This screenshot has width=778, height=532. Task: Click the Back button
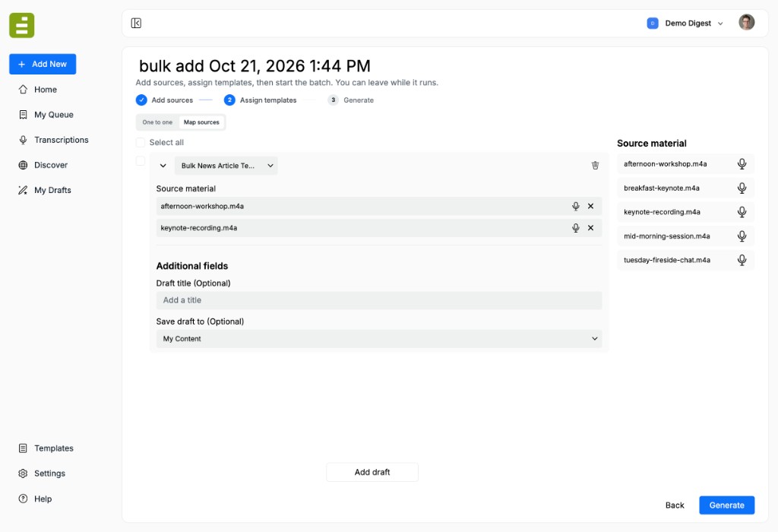[675, 505]
